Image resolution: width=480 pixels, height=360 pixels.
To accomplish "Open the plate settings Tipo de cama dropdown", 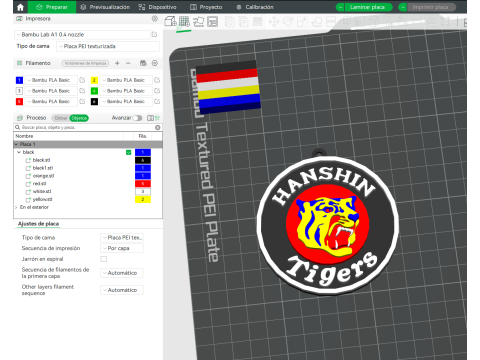I will coord(122,238).
